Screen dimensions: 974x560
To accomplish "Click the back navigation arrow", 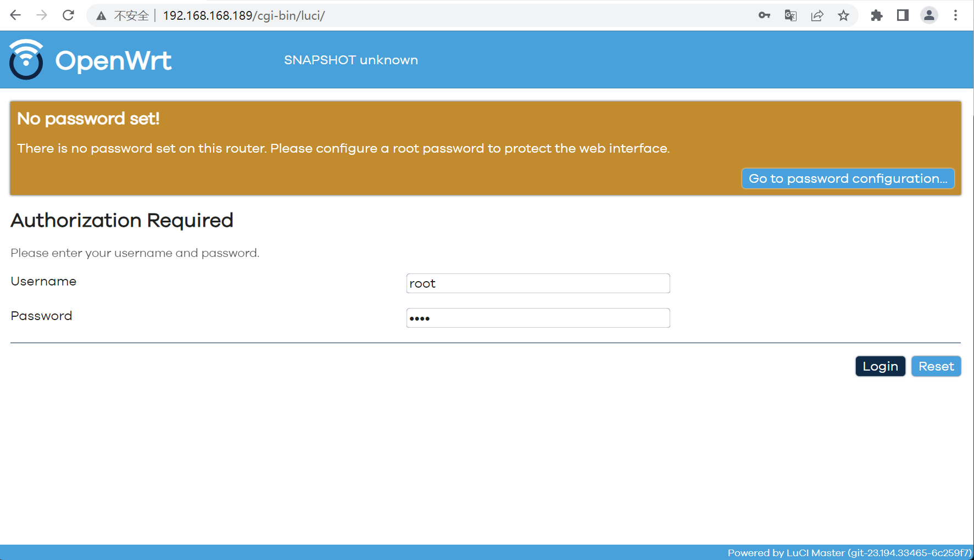I will pyautogui.click(x=15, y=15).
